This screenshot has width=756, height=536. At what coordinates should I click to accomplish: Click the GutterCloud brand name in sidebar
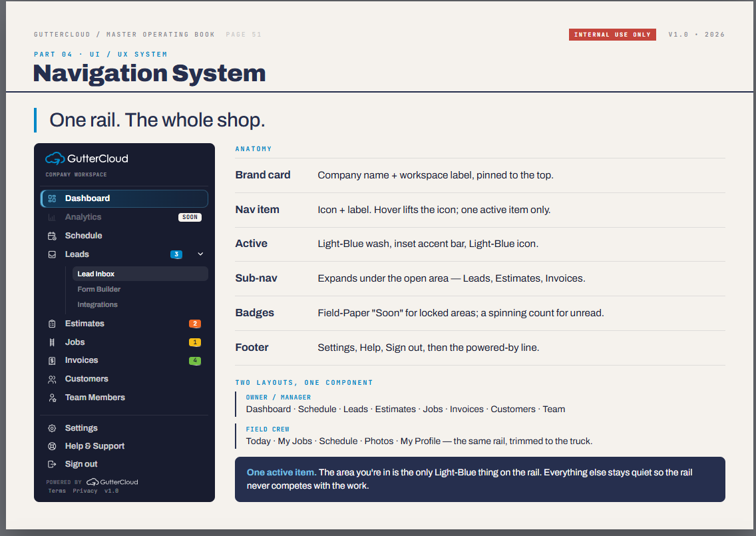pyautogui.click(x=98, y=158)
